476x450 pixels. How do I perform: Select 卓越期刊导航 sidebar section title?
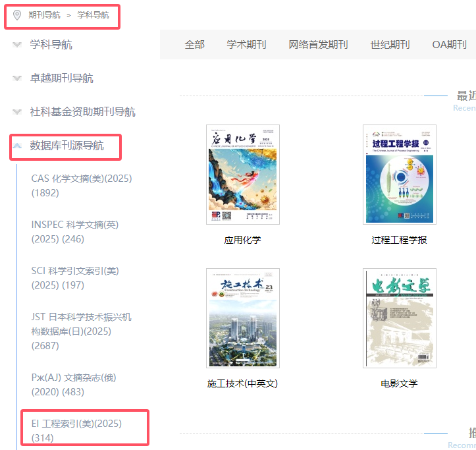[x=62, y=78]
